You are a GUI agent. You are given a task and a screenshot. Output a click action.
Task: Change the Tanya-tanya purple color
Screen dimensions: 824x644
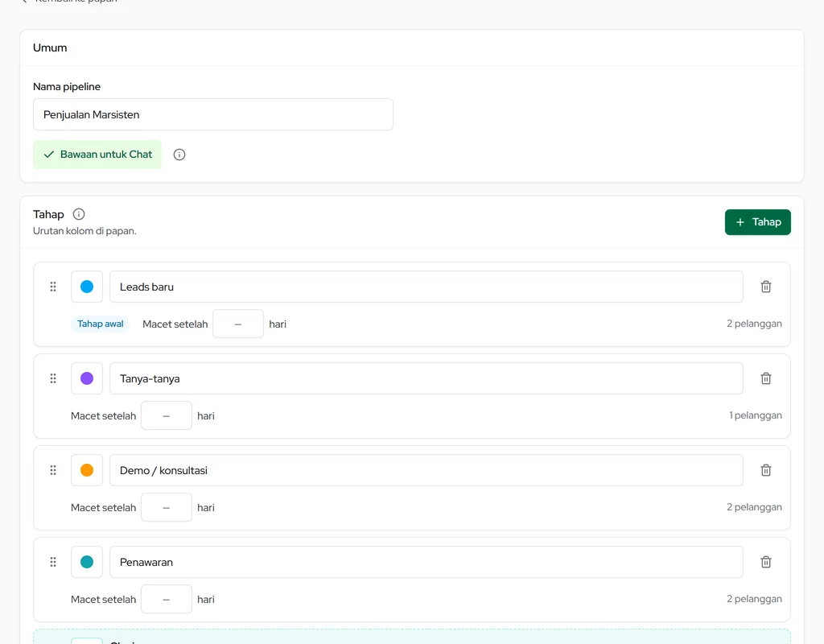[87, 378]
